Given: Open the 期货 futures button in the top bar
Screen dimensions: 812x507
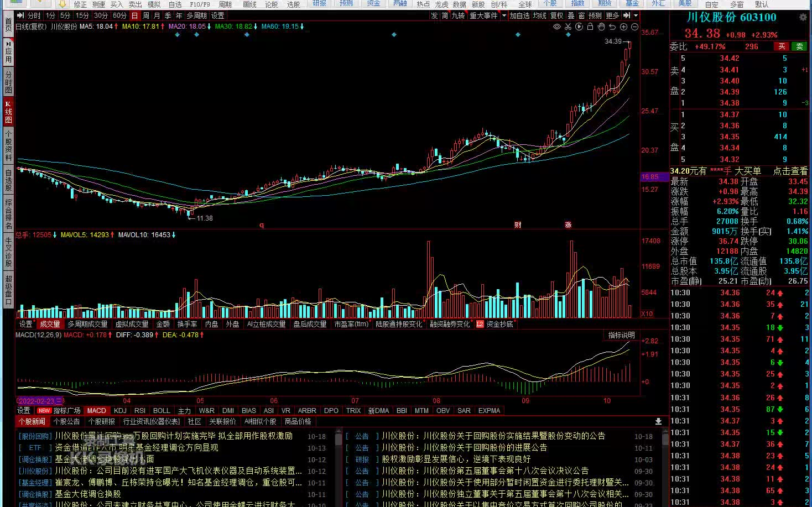Looking at the screenshot, I should coord(605,3).
